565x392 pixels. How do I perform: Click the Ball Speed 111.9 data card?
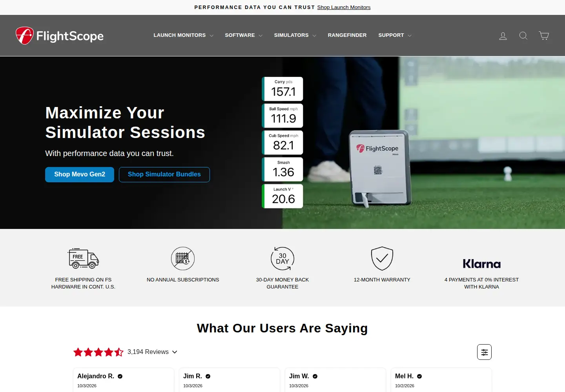(x=282, y=116)
